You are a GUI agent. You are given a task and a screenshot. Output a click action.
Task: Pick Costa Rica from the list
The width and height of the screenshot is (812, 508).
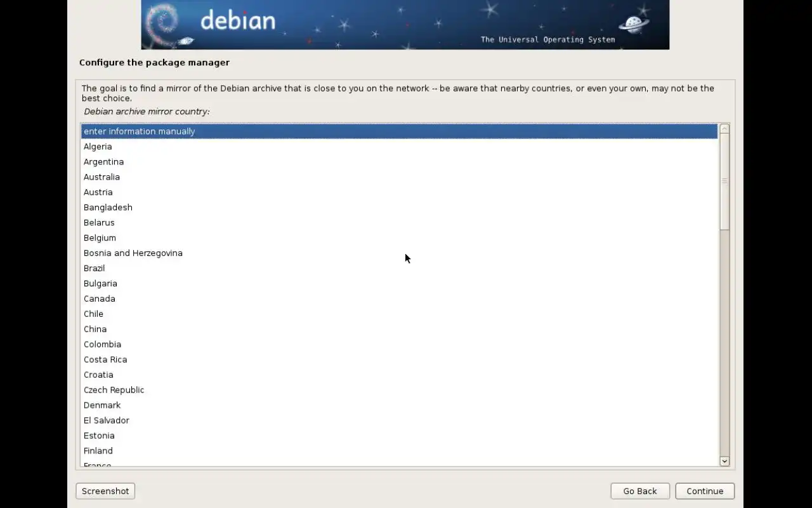(x=399, y=360)
